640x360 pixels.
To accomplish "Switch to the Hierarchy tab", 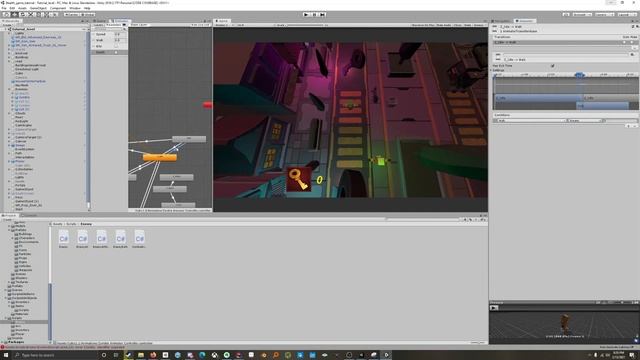I will 11,21.
